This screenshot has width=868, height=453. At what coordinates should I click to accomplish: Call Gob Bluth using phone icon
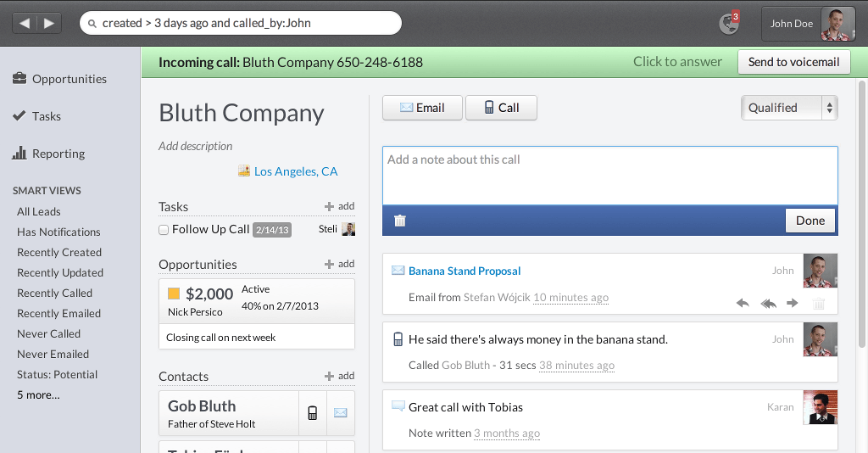[313, 413]
